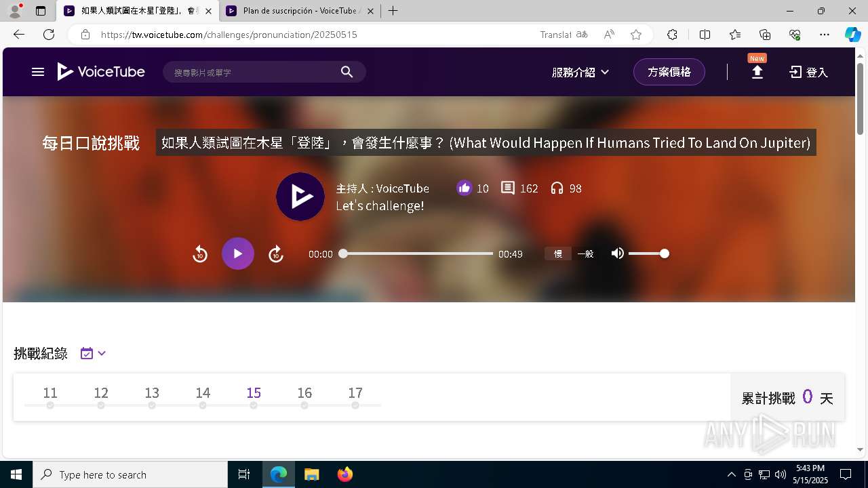Image resolution: width=868 pixels, height=488 pixels.
Task: Play the challenge audio
Action: coord(238,253)
